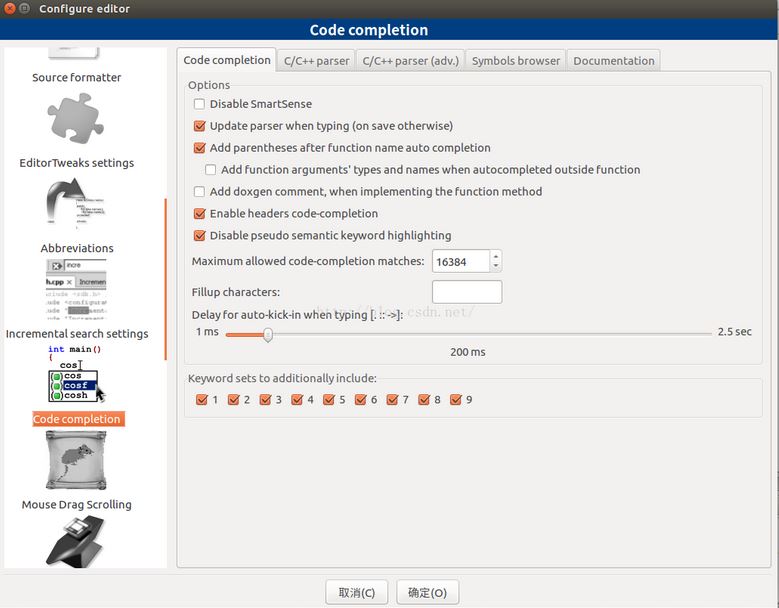Image resolution: width=779 pixels, height=608 pixels.
Task: Open Abbreviations arrow icon
Action: (76, 204)
